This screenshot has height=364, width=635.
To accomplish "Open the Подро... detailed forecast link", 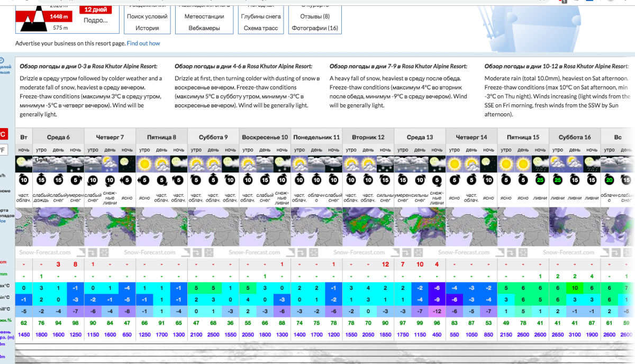I will point(95,21).
